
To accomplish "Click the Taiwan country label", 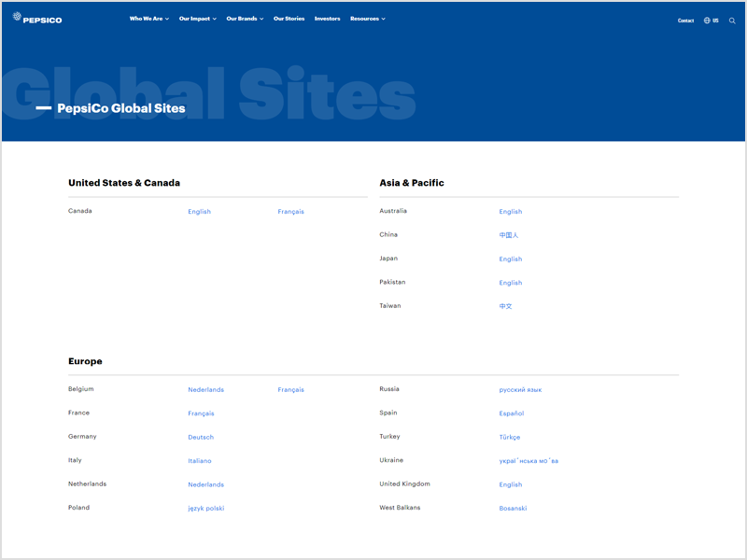I will tap(389, 306).
